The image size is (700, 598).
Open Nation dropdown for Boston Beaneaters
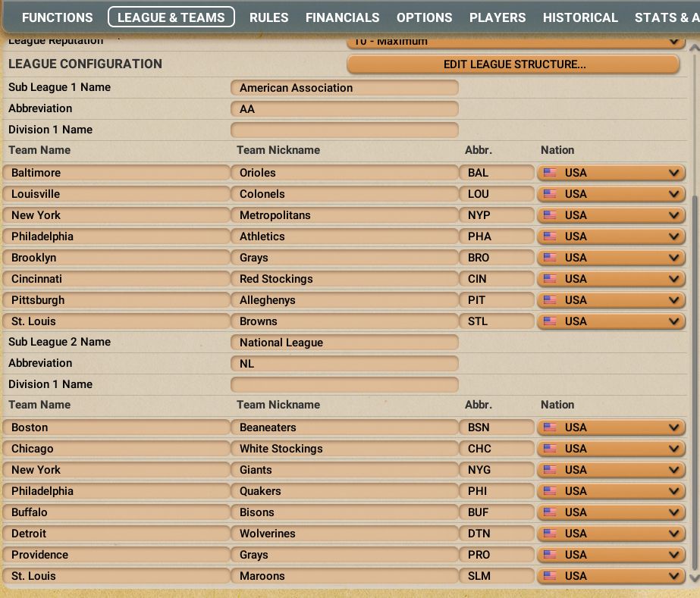(x=611, y=427)
